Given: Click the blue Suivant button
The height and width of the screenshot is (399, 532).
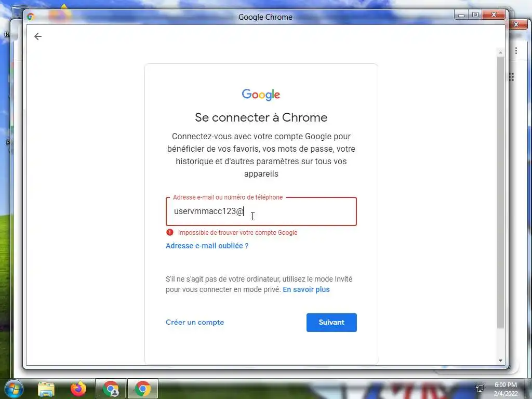Looking at the screenshot, I should [331, 322].
